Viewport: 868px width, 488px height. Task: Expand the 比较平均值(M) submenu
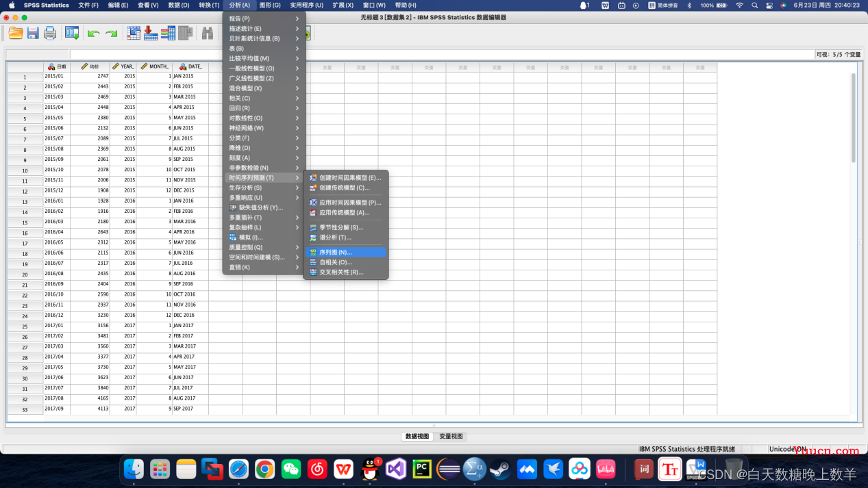click(x=264, y=58)
